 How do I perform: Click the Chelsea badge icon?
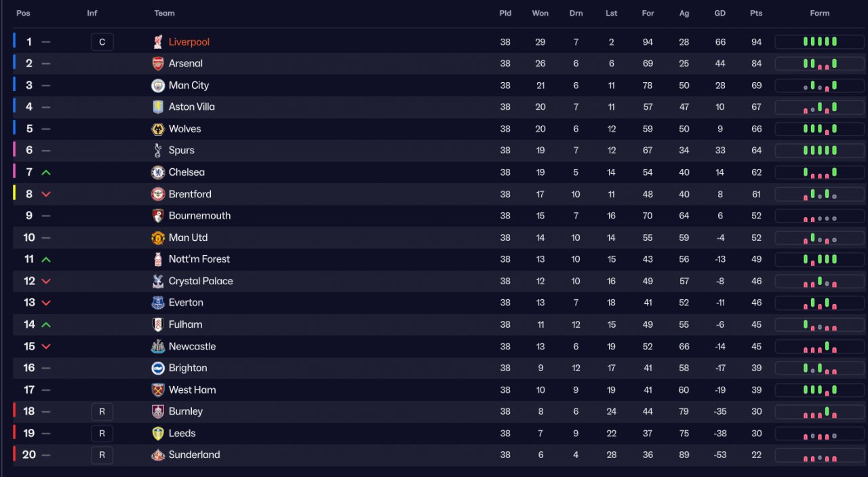point(158,172)
